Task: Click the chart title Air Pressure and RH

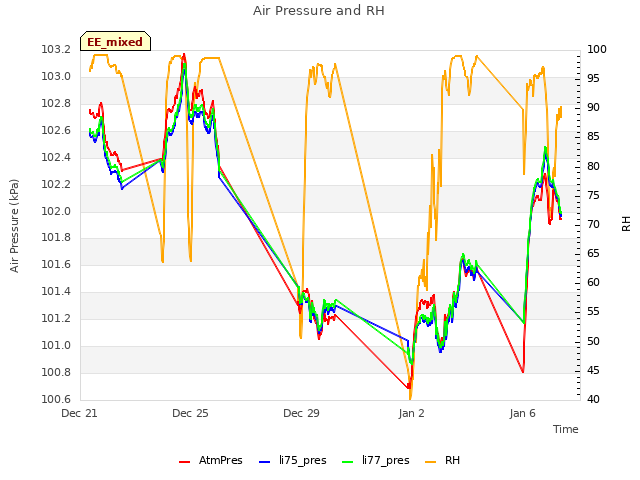Action: pyautogui.click(x=319, y=11)
